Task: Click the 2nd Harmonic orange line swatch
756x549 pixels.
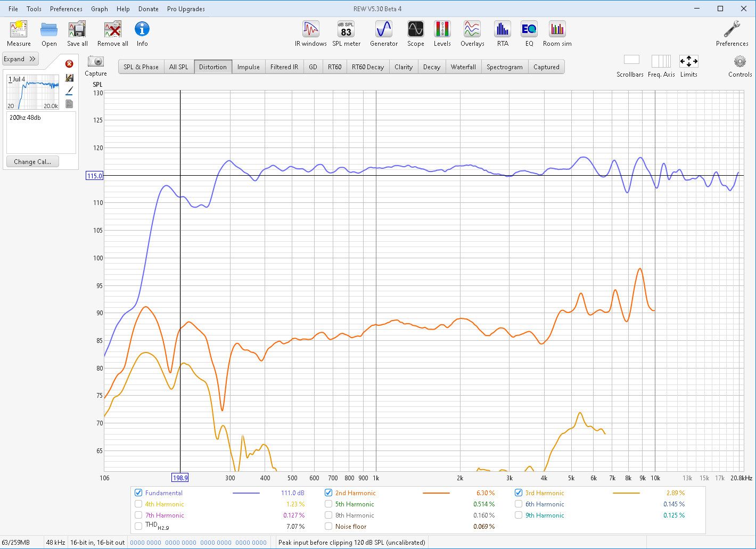Action: tap(436, 493)
